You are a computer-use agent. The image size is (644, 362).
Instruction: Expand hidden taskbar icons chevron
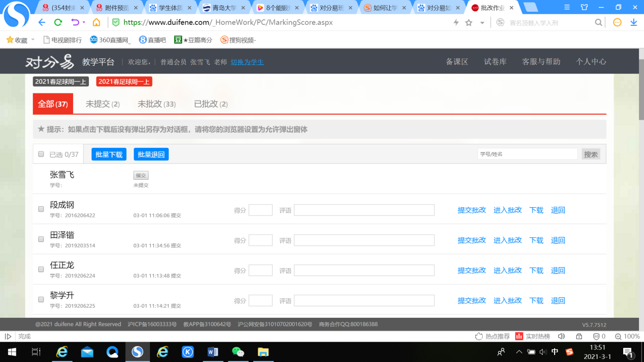coord(519,352)
